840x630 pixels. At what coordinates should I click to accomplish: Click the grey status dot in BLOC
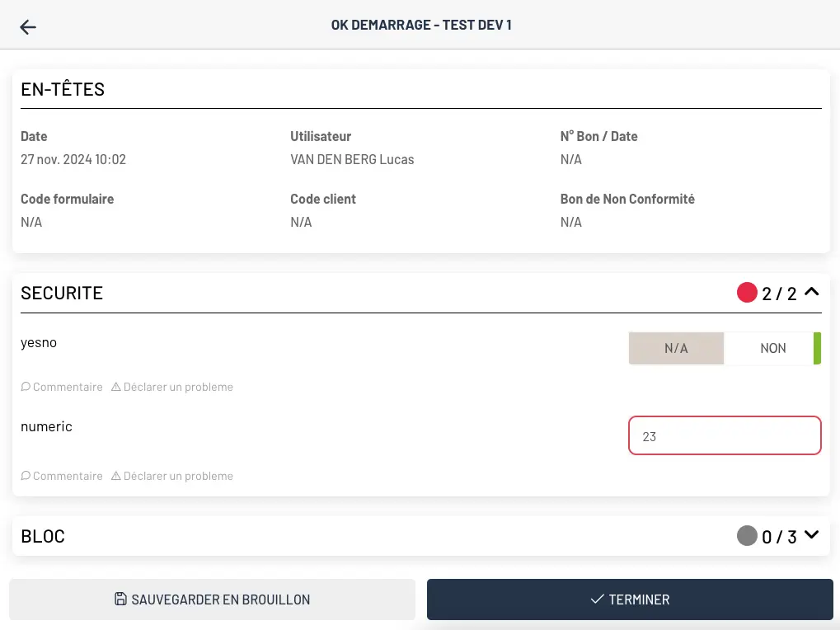pos(747,535)
